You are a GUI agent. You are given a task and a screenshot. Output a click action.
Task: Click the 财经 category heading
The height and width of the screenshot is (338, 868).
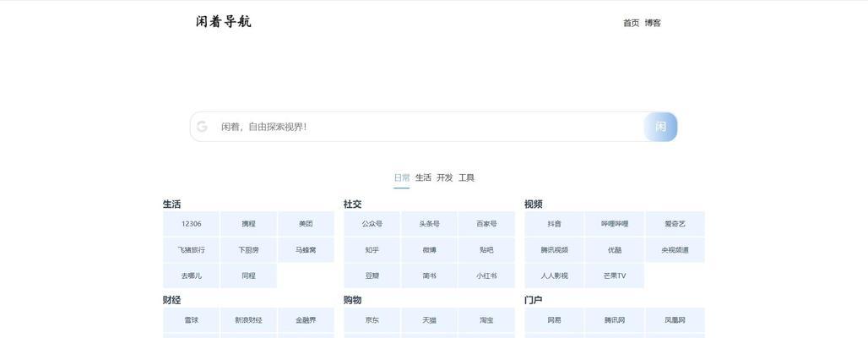click(171, 300)
